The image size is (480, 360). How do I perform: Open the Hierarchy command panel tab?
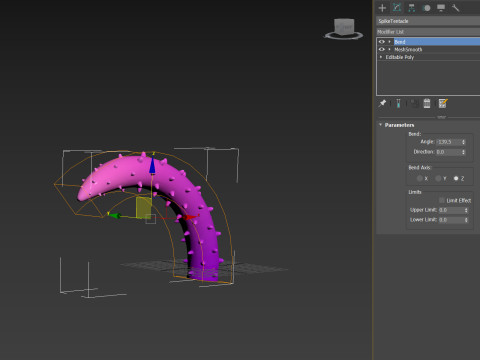[x=412, y=8]
